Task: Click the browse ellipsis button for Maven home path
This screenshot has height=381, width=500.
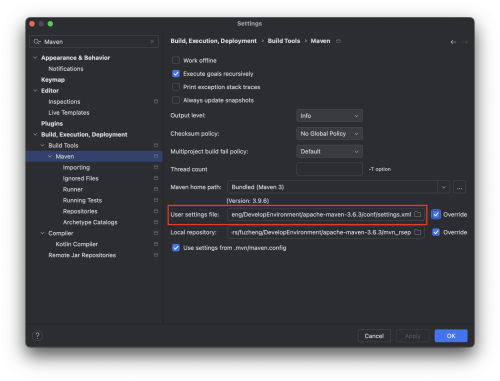Action: [x=459, y=187]
